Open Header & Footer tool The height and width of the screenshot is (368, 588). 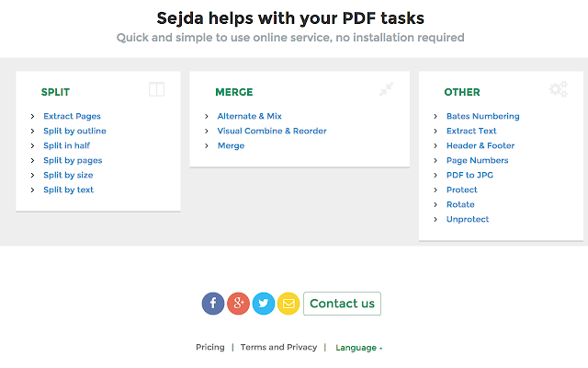tap(481, 145)
